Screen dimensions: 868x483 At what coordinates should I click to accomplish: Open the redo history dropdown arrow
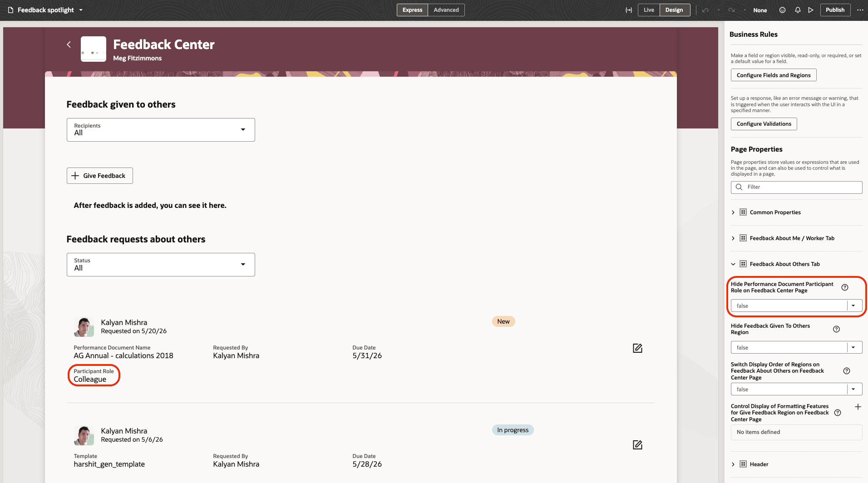[x=745, y=10]
